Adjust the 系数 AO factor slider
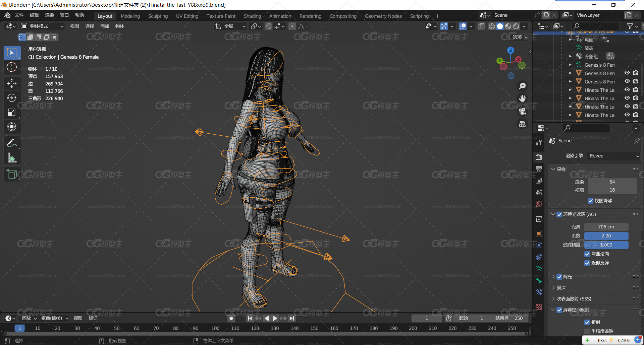Viewport: 644px width, 345px height. click(x=606, y=236)
